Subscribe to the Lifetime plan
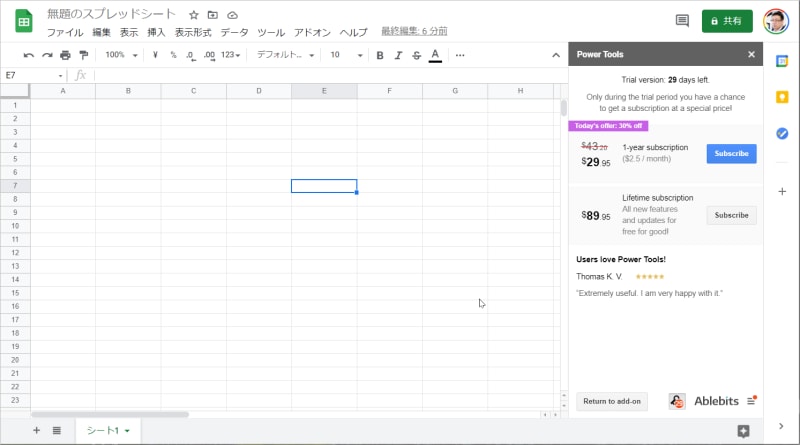800x445 pixels. pos(731,215)
